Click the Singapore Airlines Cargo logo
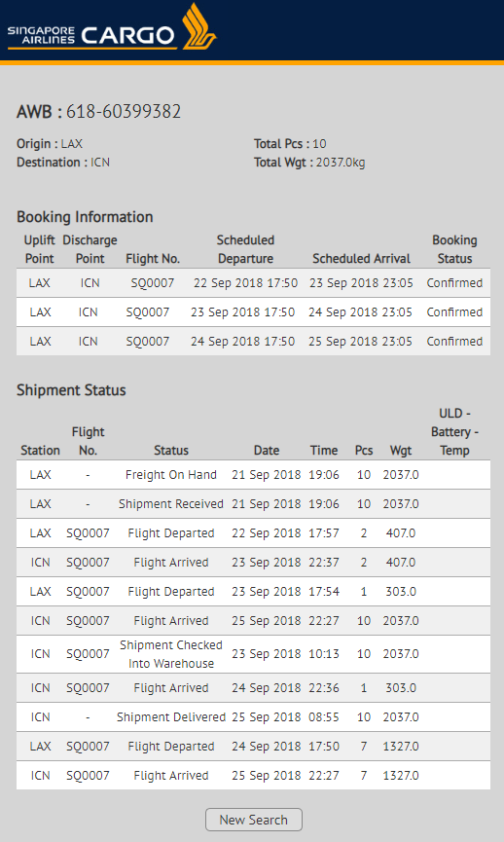The image size is (504, 842). (x=112, y=27)
